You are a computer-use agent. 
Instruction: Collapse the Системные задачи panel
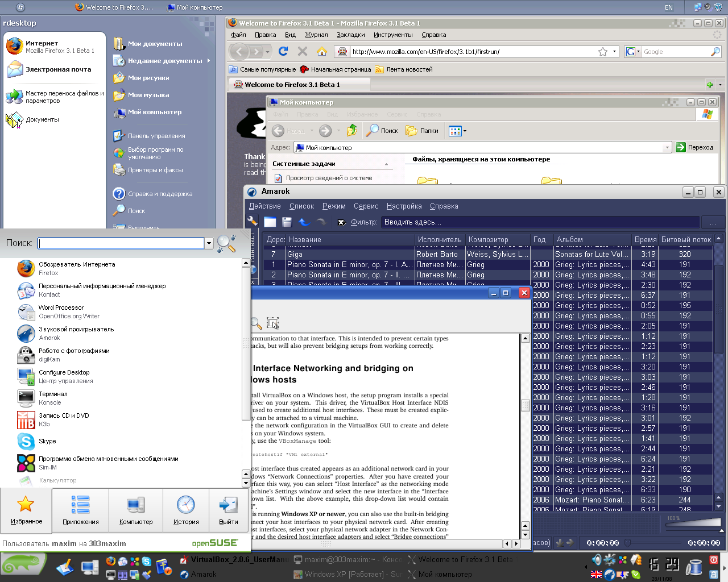point(386,164)
